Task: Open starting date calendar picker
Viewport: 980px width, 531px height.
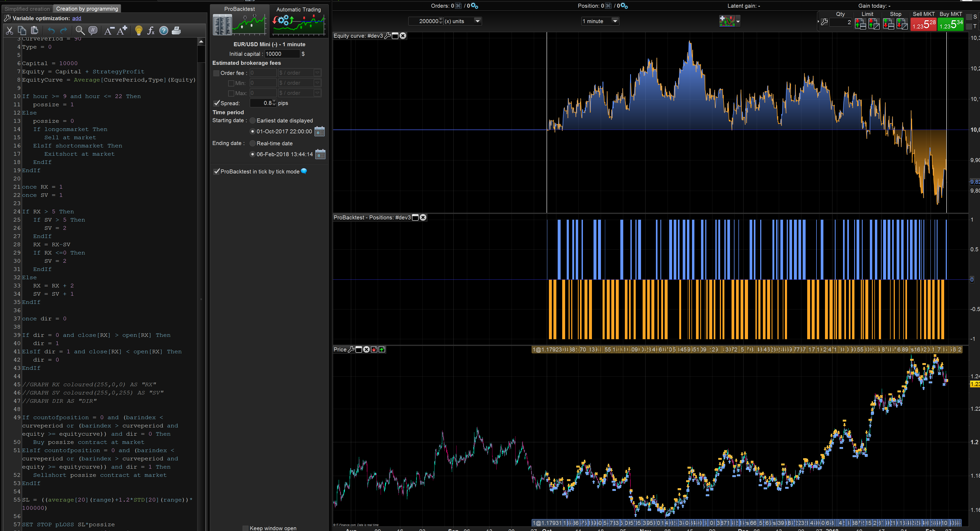Action: 320,132
